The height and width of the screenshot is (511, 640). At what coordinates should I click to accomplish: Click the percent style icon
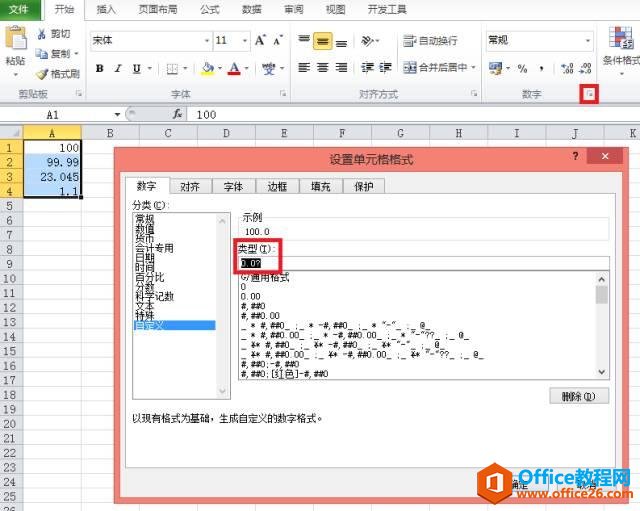coord(522,69)
